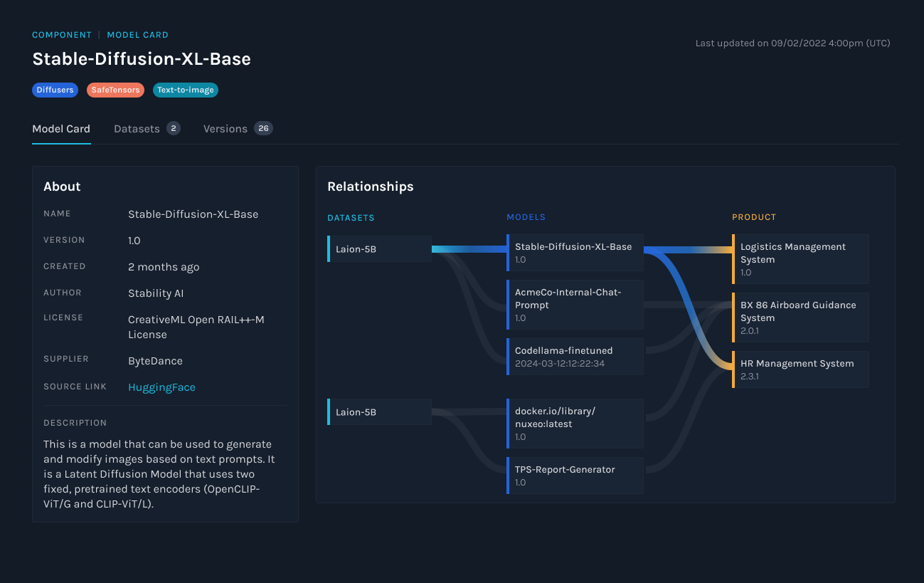This screenshot has width=924, height=583.
Task: Switch to the Datasets tab
Action: 137,128
